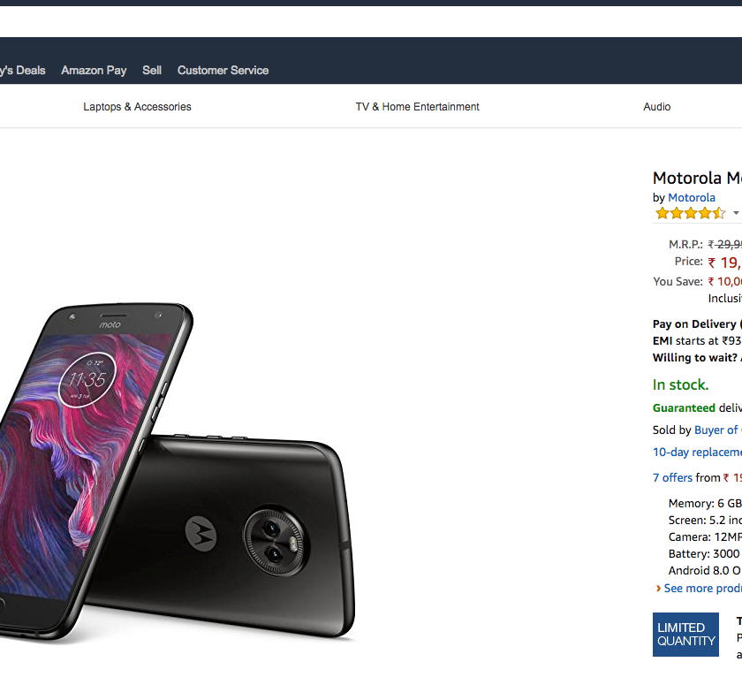Expand the rating breakdown dropdown arrow
Image resolution: width=742 pixels, height=700 pixels.
pyautogui.click(x=736, y=213)
